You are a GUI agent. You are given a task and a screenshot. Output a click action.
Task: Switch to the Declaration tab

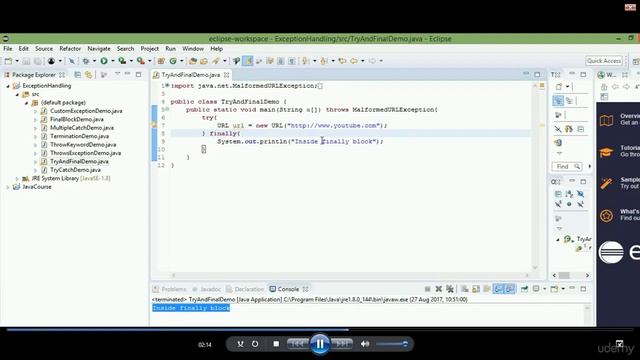click(x=245, y=289)
